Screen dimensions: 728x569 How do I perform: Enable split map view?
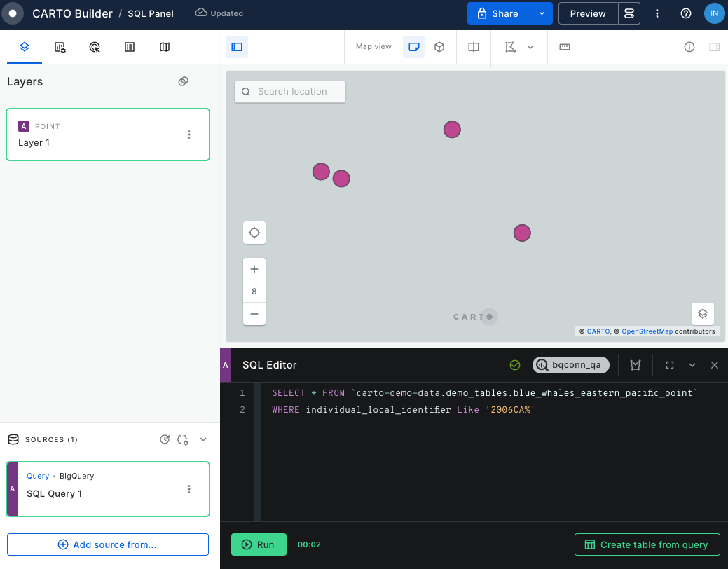tap(474, 47)
